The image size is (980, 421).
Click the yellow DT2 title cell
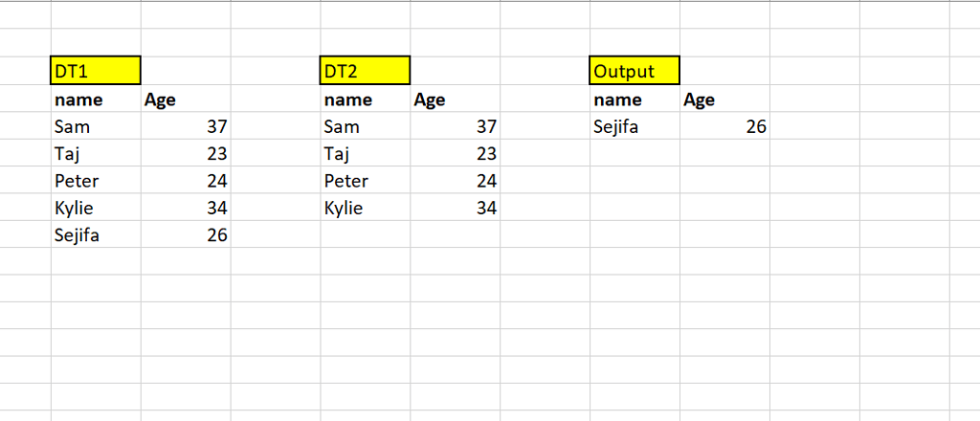pos(366,71)
